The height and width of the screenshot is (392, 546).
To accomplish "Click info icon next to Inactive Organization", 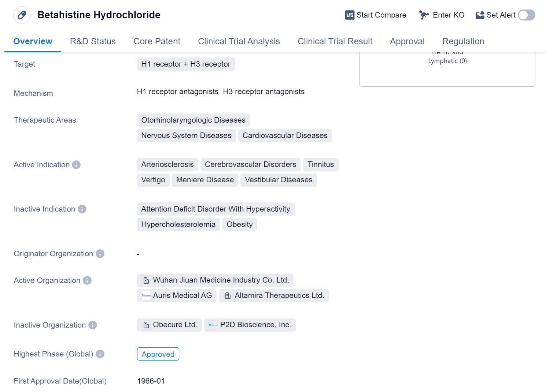I will click(x=93, y=325).
